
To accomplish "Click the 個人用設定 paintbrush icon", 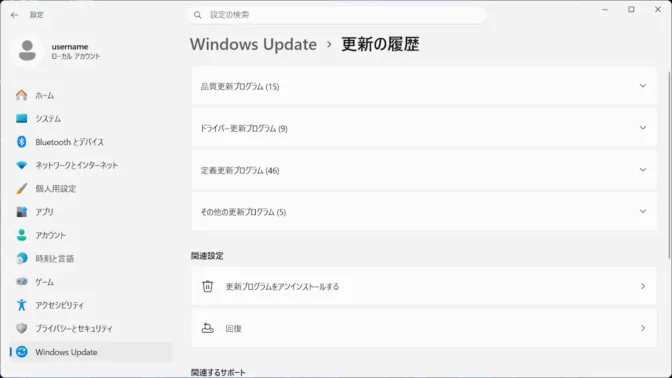I will [21, 189].
